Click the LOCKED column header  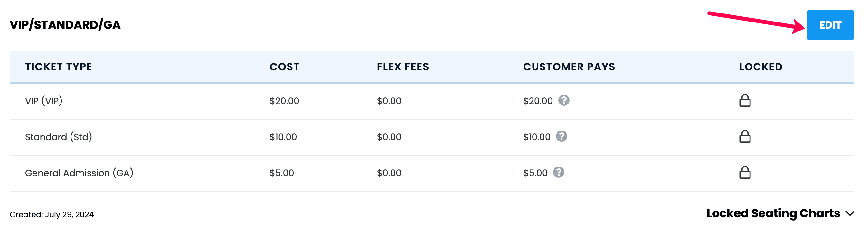[x=761, y=67]
